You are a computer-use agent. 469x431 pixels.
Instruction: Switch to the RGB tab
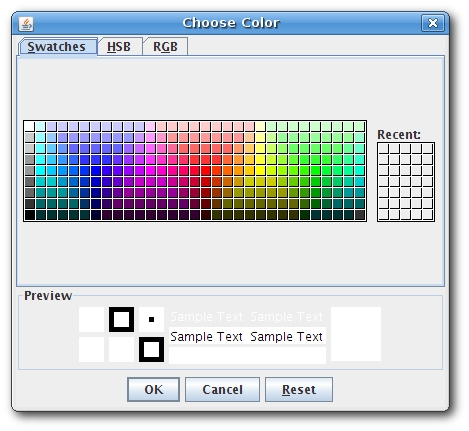click(165, 47)
